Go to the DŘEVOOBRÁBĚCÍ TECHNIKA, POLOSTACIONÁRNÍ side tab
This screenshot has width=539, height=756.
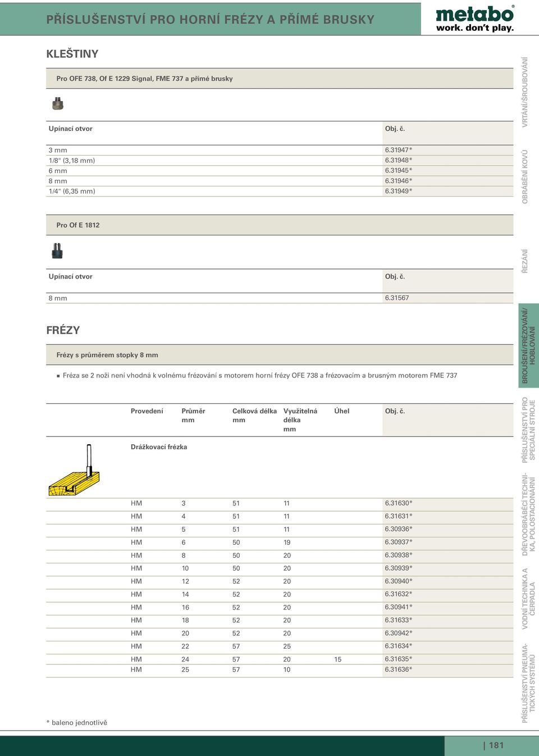(x=528, y=514)
